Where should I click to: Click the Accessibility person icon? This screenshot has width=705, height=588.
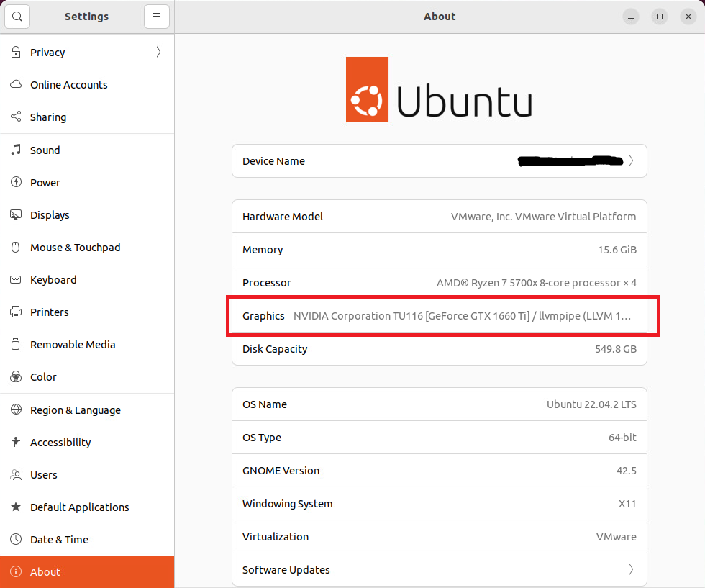[x=16, y=442]
